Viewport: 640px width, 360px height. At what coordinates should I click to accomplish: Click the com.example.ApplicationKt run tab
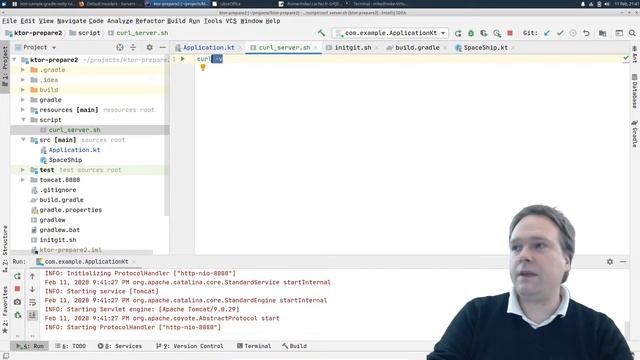86,262
